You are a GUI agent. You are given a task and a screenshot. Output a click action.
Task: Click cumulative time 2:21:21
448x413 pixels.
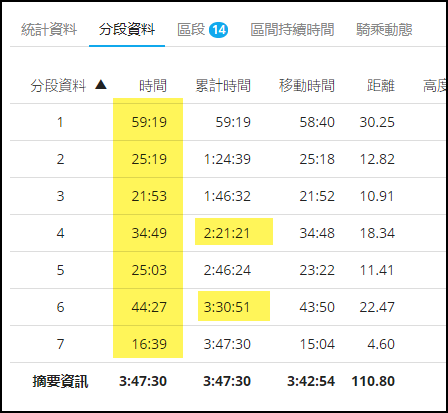coord(227,233)
